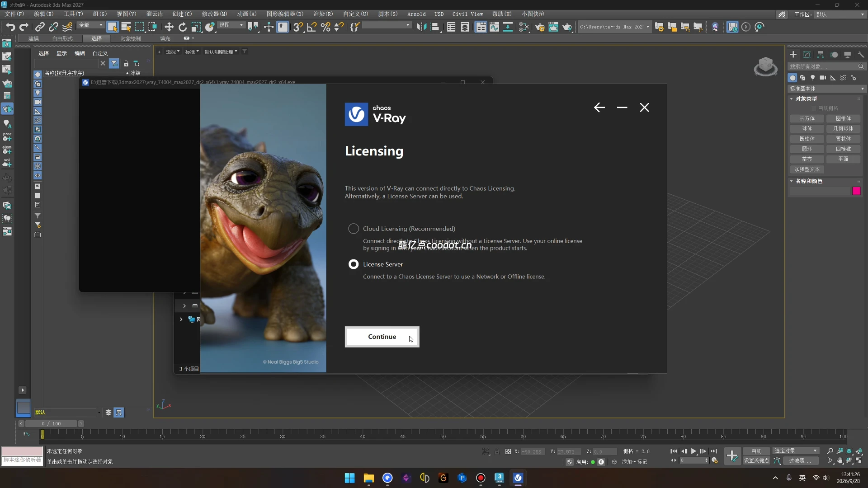Viewport: 868px width, 488px height.
Task: Toggle the selection lock padlock in status bar
Action: 497,451
